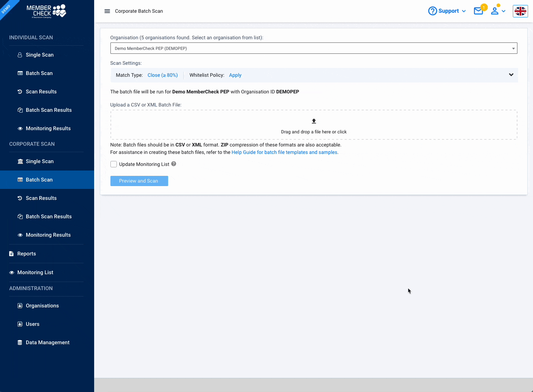Click the MemberCheck logo
Screen dimensions: 533x392
46,11
